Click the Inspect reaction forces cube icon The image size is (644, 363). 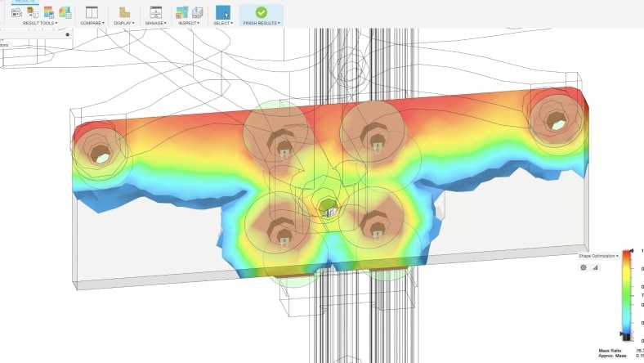(x=197, y=12)
